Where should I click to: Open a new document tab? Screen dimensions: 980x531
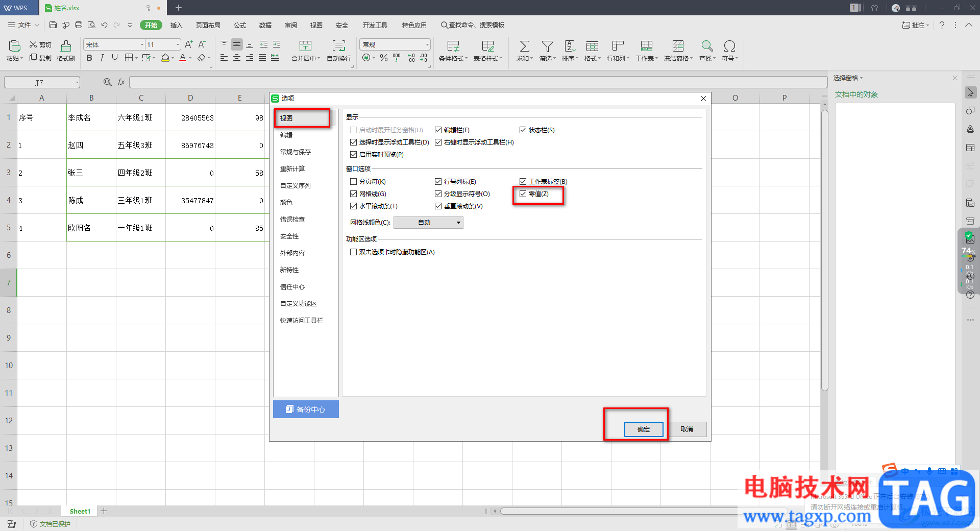179,8
